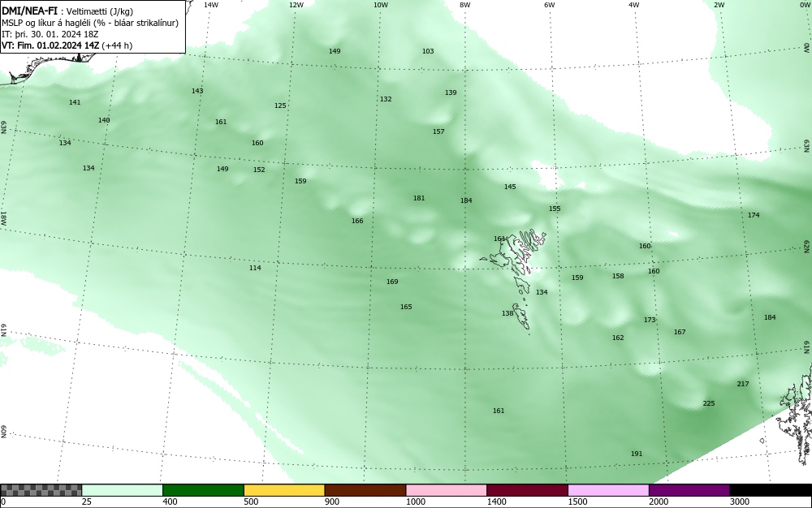
Task: Click the "DMI/NEA-FI" title text
Action: [x=29, y=11]
